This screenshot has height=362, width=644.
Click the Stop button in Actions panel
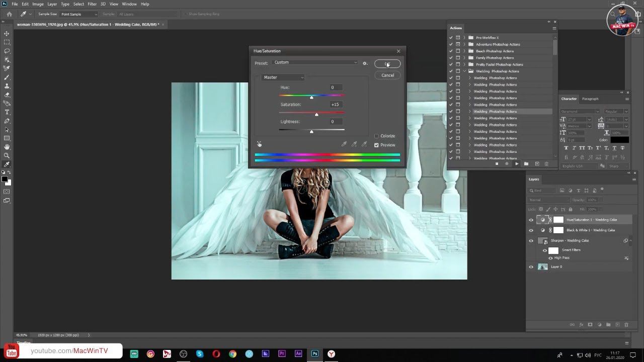[x=497, y=164]
